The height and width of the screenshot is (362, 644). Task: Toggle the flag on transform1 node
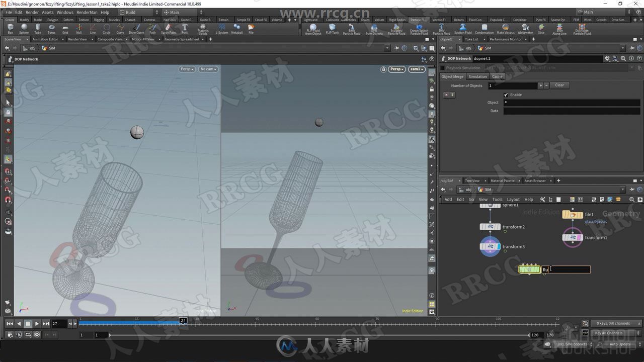(580, 237)
